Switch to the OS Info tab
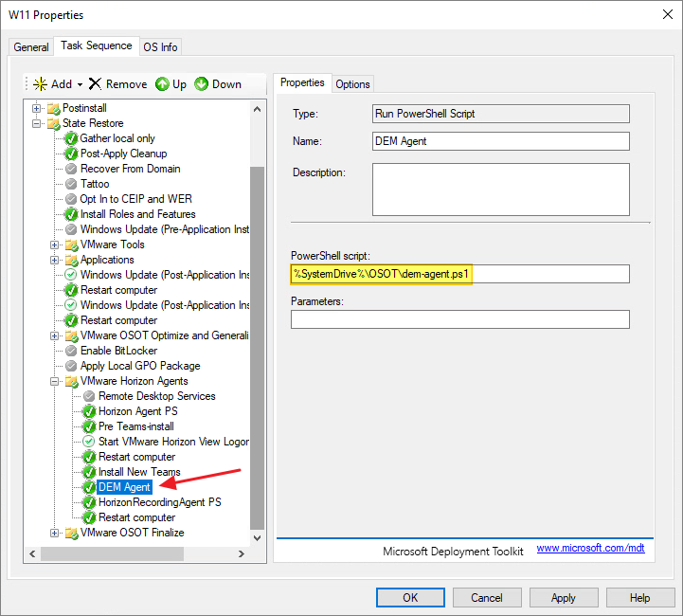The width and height of the screenshot is (683, 616). 160,47
